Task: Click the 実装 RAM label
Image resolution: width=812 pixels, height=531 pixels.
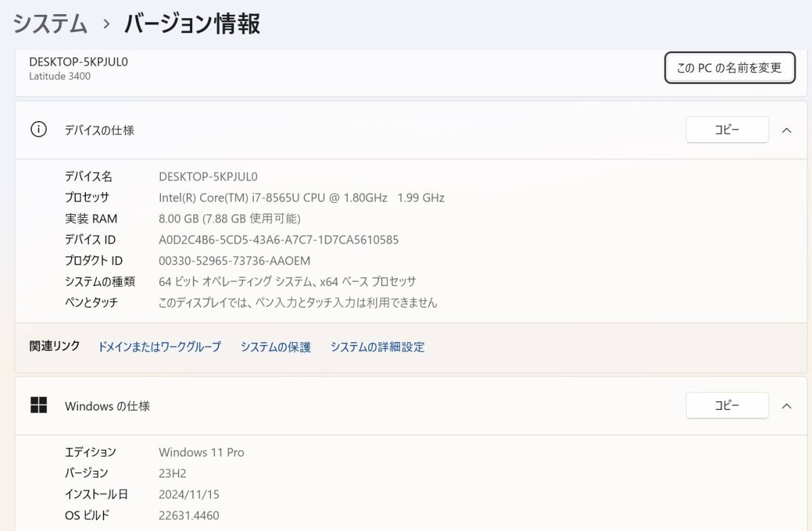Action: [x=91, y=218]
